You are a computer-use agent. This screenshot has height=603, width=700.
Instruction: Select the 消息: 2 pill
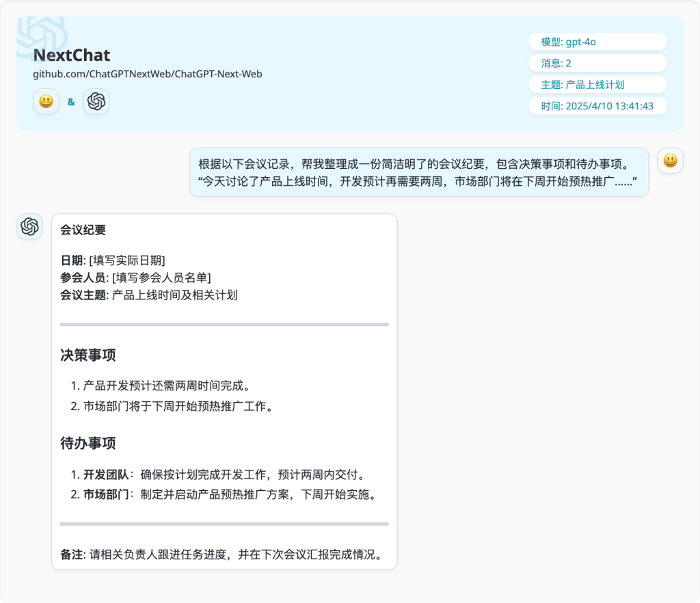[597, 63]
